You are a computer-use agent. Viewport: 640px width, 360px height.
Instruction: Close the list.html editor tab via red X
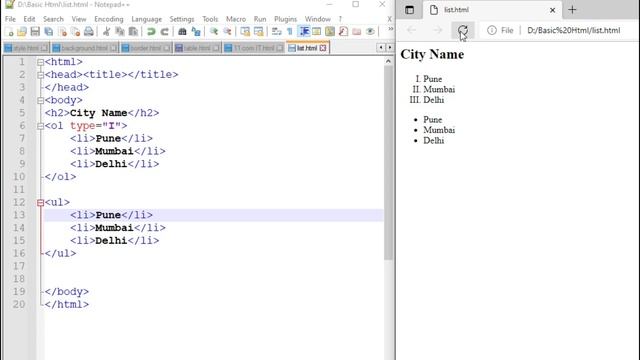coord(323,48)
